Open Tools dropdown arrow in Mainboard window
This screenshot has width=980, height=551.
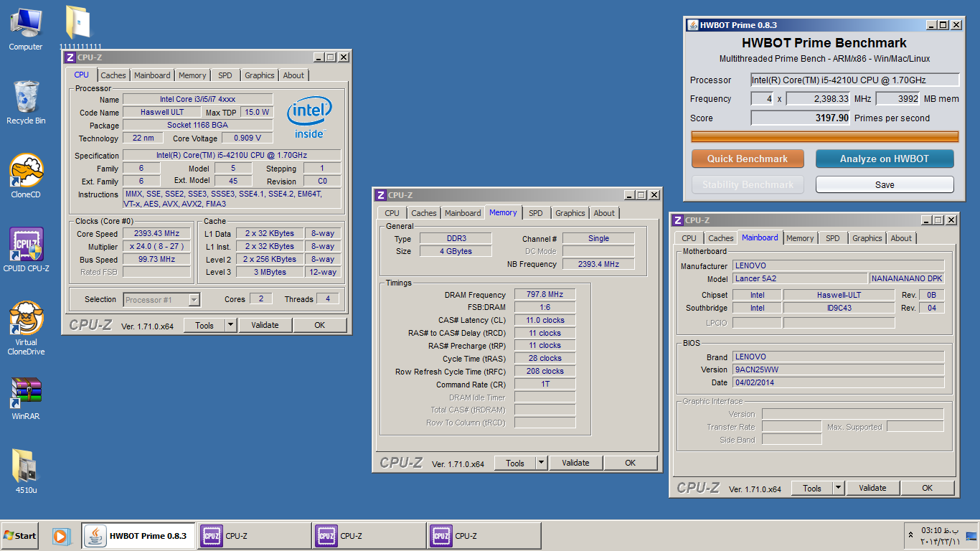[x=838, y=488]
